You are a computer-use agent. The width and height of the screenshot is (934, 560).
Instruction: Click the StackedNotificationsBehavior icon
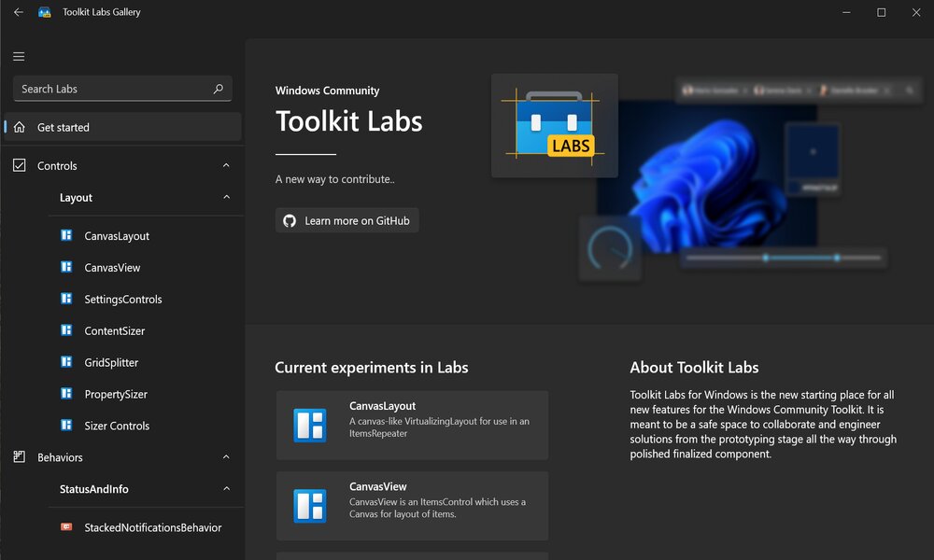click(66, 526)
